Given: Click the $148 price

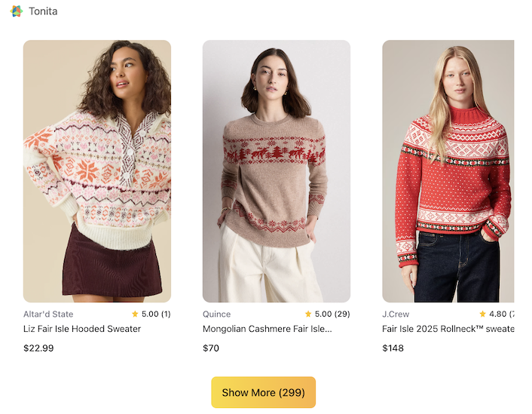Looking at the screenshot, I should coord(393,348).
